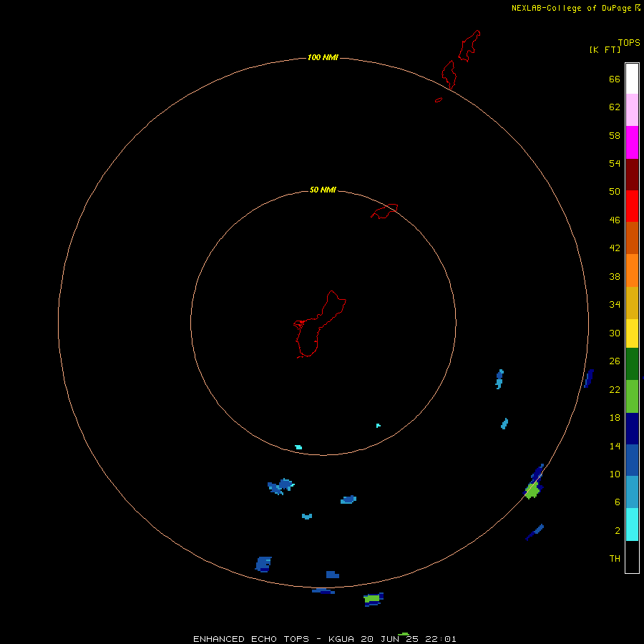Click the 42 legend value
The height and width of the screenshot is (644, 644).
[615, 248]
